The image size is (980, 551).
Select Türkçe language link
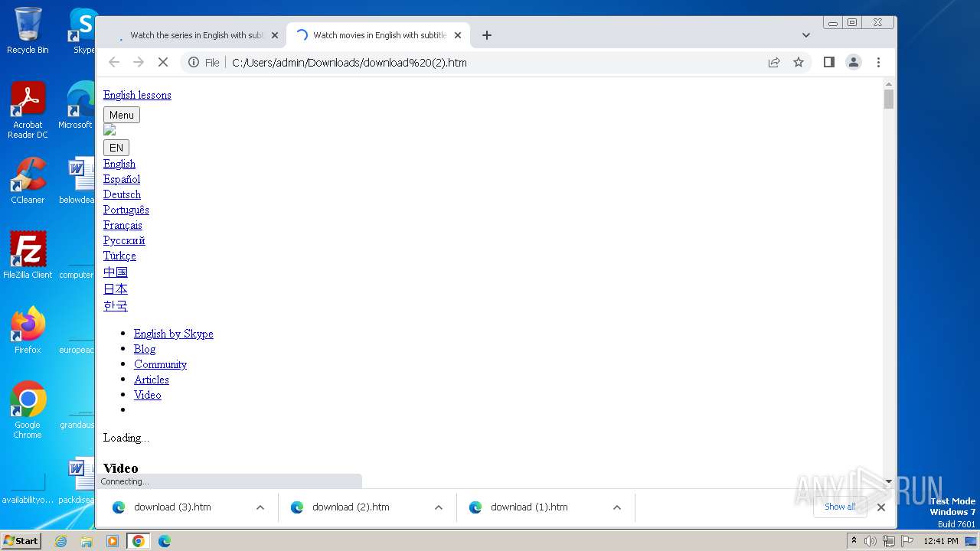coord(119,256)
